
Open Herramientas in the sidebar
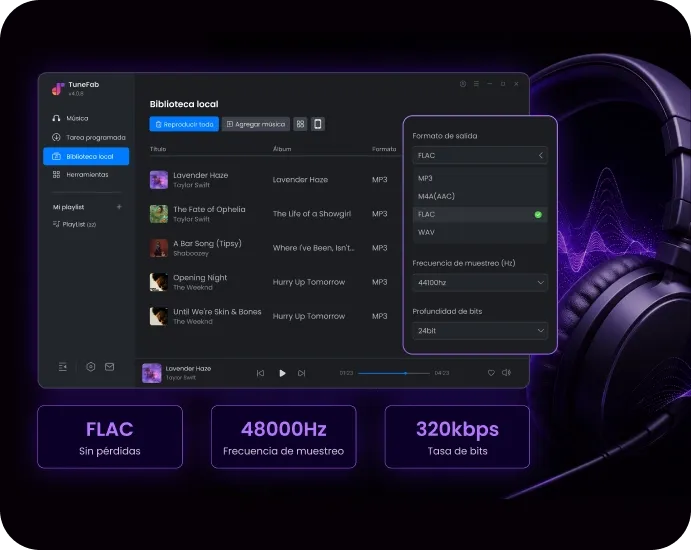[81, 175]
